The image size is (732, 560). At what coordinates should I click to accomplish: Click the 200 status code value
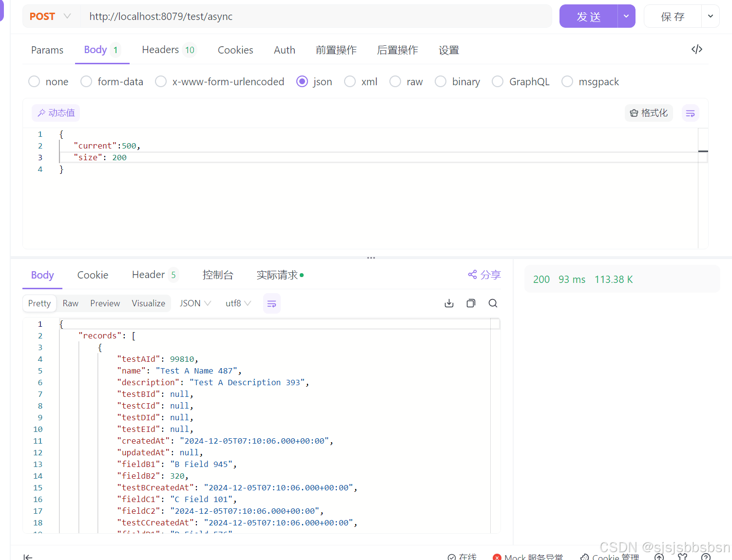pos(541,279)
